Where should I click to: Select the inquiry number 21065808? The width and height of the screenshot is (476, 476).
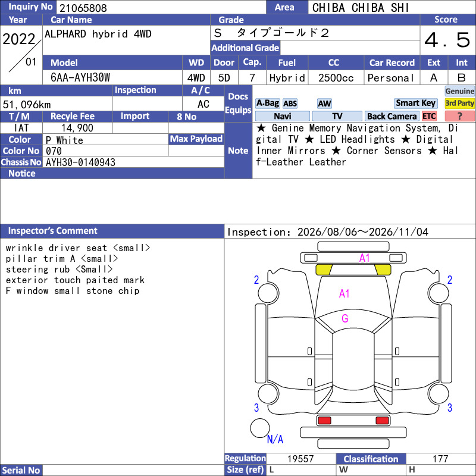(83, 8)
